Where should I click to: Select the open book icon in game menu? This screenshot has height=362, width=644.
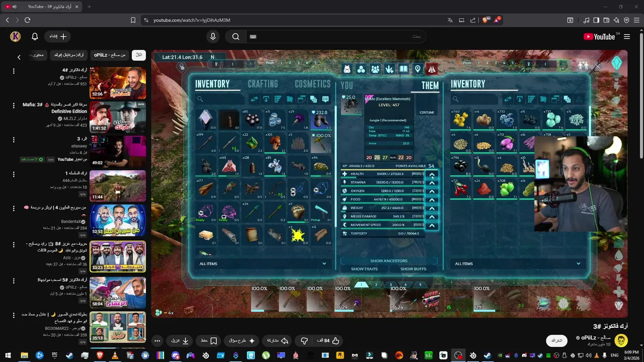[404, 69]
